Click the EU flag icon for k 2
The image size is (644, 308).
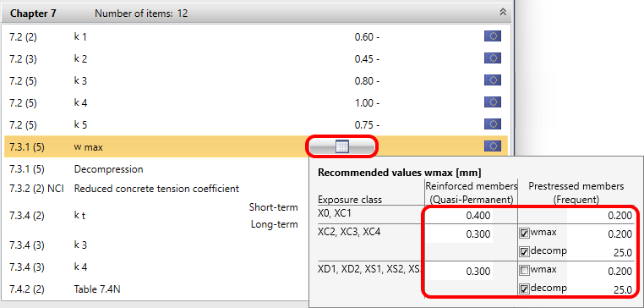coord(493,58)
